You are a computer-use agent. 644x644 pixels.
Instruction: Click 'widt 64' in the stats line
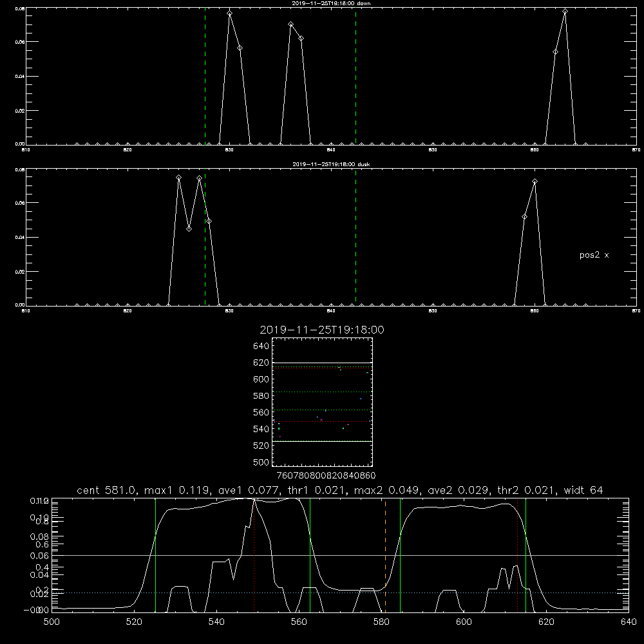click(583, 490)
